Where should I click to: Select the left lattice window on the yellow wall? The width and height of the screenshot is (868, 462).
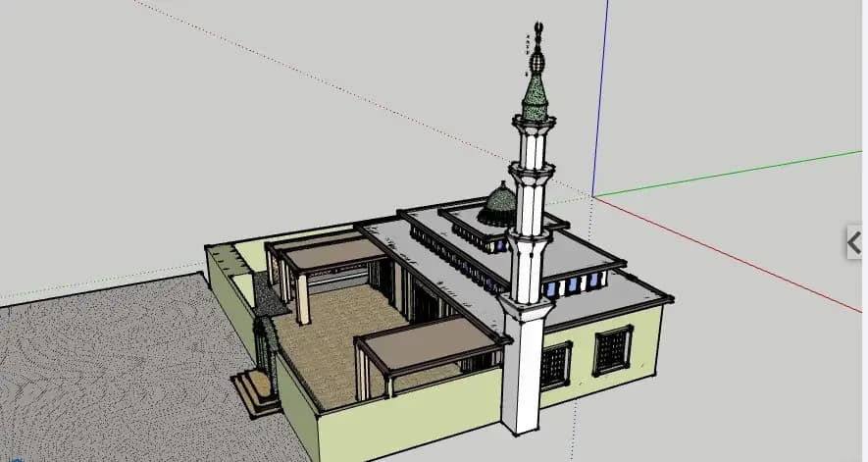click(555, 366)
